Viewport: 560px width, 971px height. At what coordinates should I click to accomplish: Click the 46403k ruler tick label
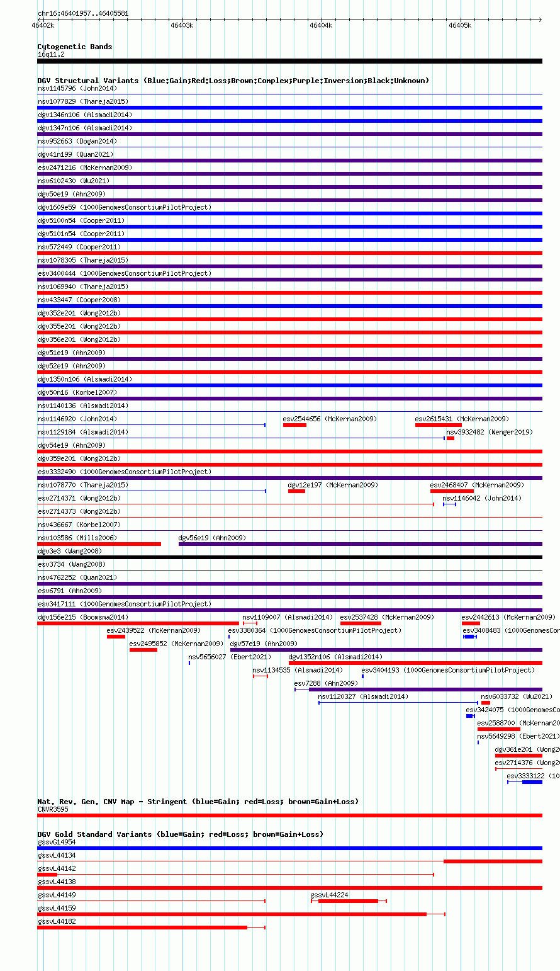click(x=182, y=25)
